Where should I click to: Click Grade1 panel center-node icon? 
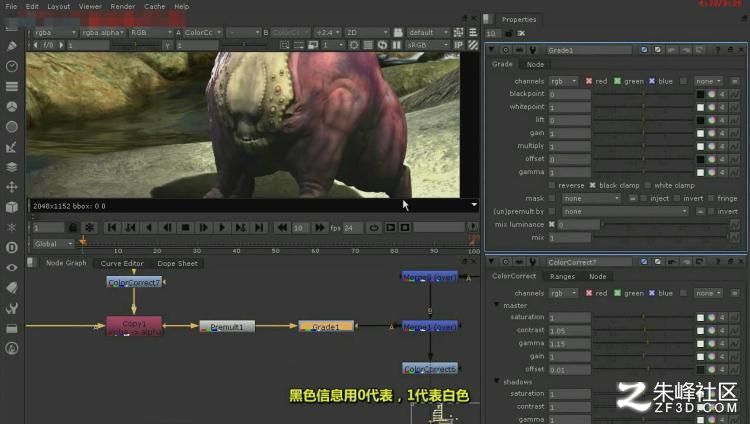(x=506, y=50)
